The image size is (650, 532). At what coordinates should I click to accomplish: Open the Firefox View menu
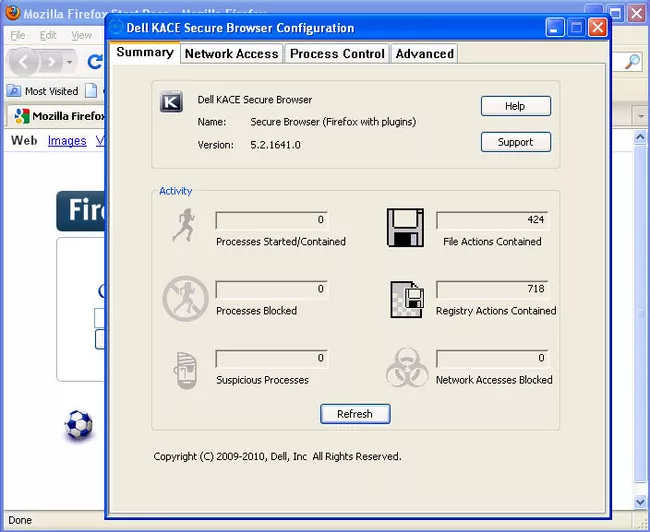[x=81, y=36]
